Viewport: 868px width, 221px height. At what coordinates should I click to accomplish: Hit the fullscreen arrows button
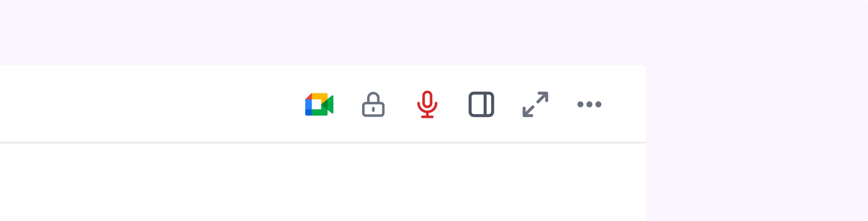(x=535, y=104)
